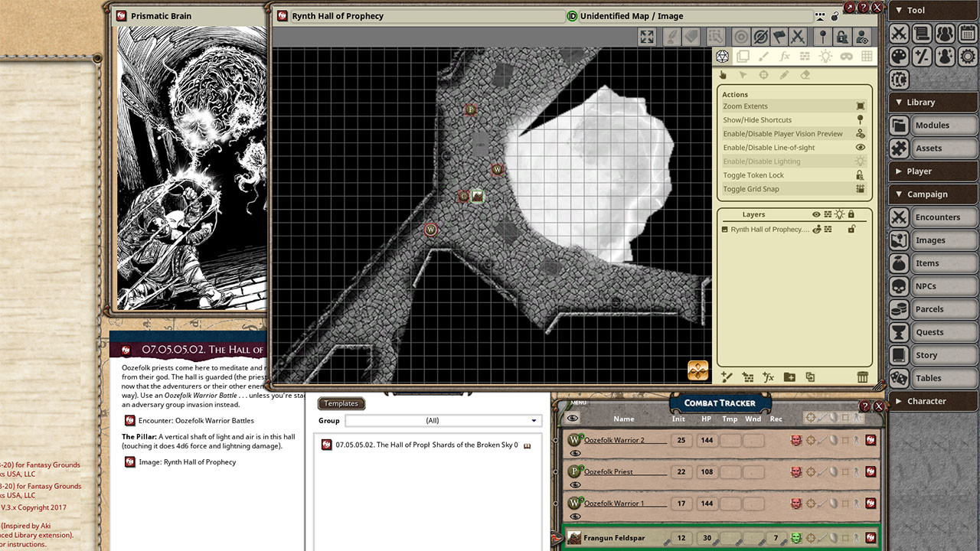Image resolution: width=980 pixels, height=551 pixels.
Task: Click the trash icon below the Layers list
Action: 863,376
